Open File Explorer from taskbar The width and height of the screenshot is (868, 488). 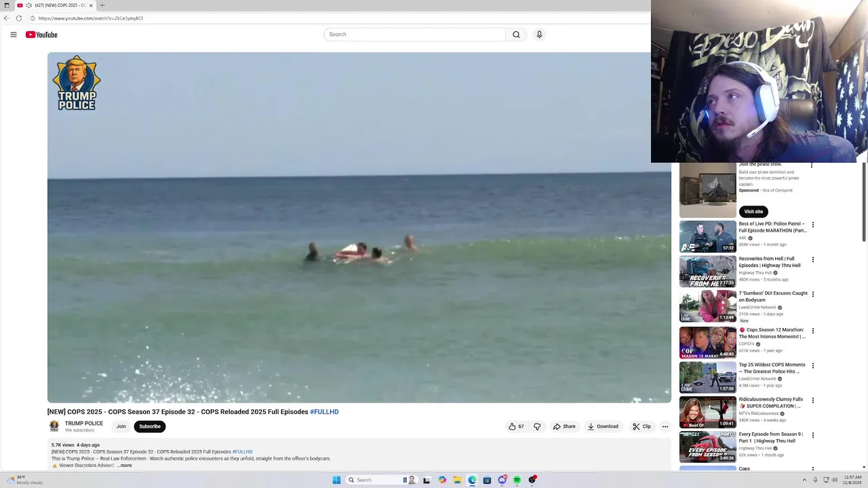[x=457, y=480]
